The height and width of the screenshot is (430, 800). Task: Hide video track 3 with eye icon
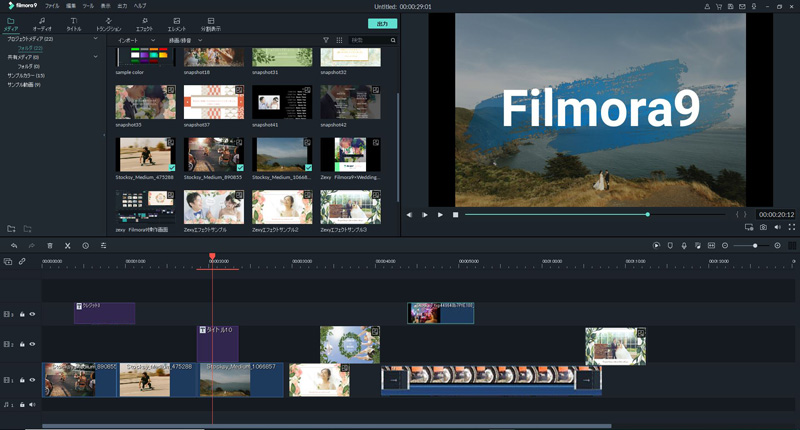[x=32, y=314]
